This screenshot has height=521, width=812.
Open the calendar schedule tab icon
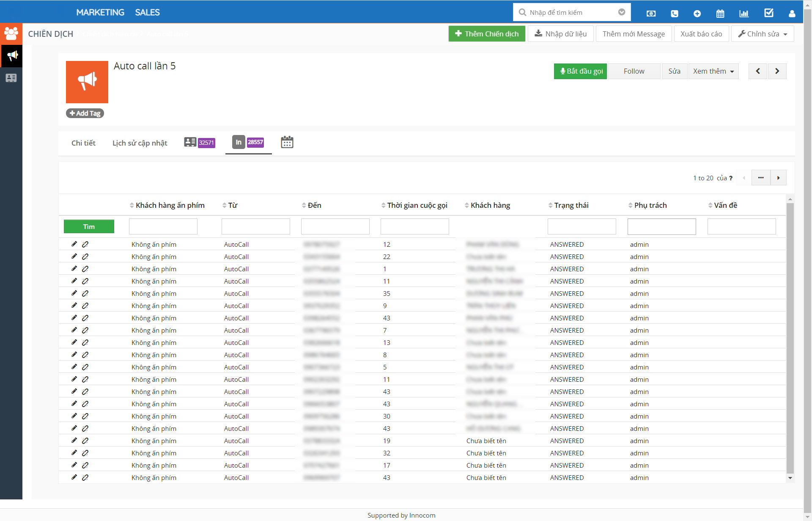(x=287, y=142)
